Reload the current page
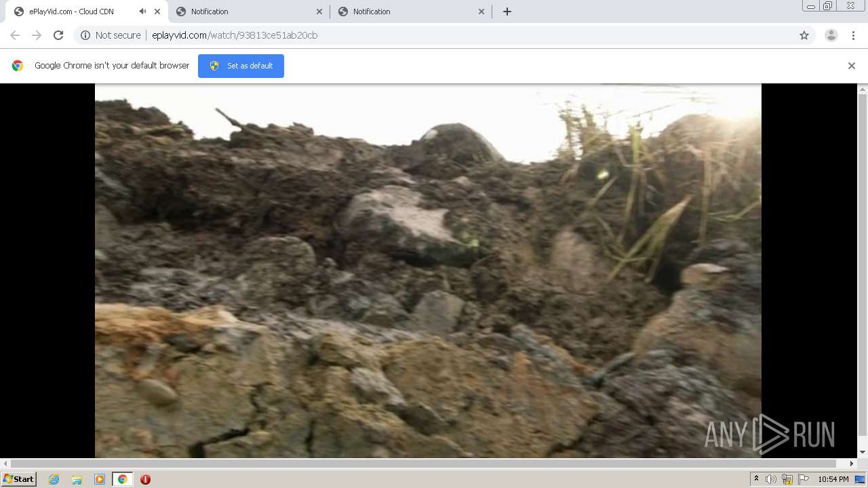868x488 pixels. (58, 35)
